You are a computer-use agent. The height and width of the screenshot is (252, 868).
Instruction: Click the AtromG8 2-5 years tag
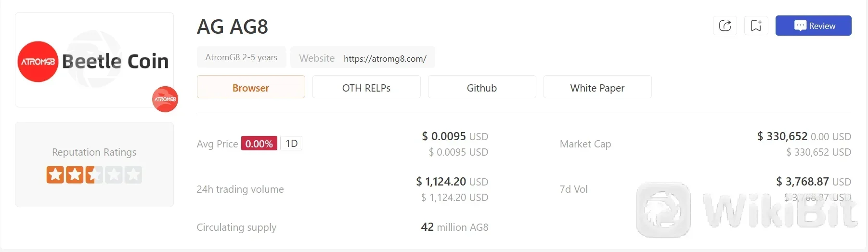[241, 57]
